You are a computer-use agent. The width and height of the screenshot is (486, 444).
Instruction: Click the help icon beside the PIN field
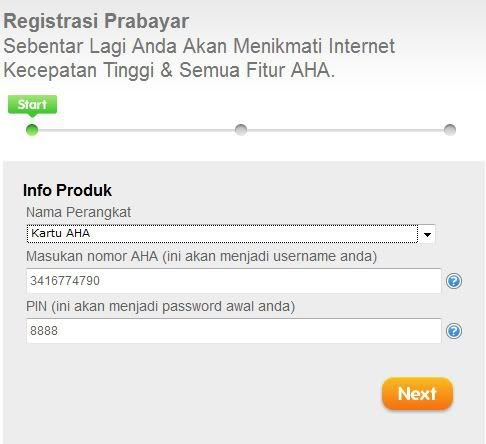tap(454, 331)
